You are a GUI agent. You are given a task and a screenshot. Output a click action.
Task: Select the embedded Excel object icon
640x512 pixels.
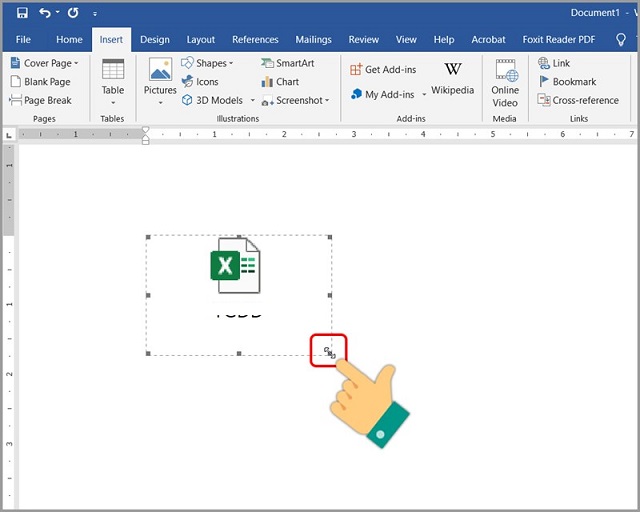pos(235,266)
